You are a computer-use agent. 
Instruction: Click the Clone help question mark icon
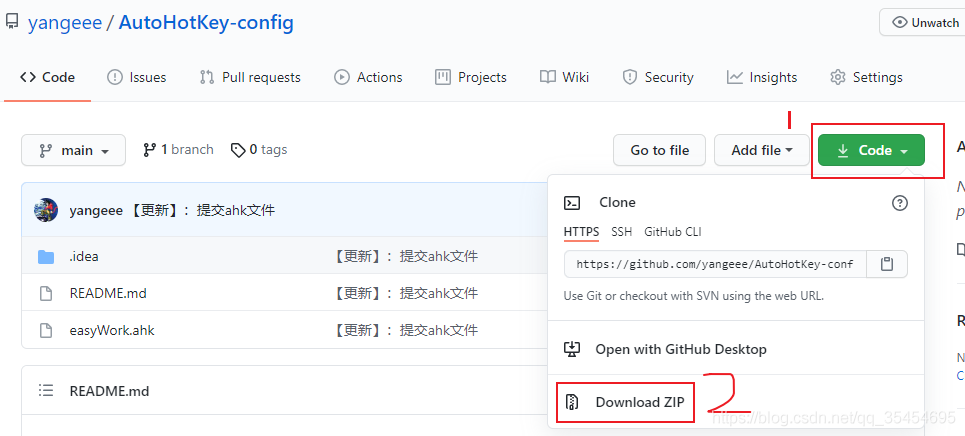tap(900, 203)
